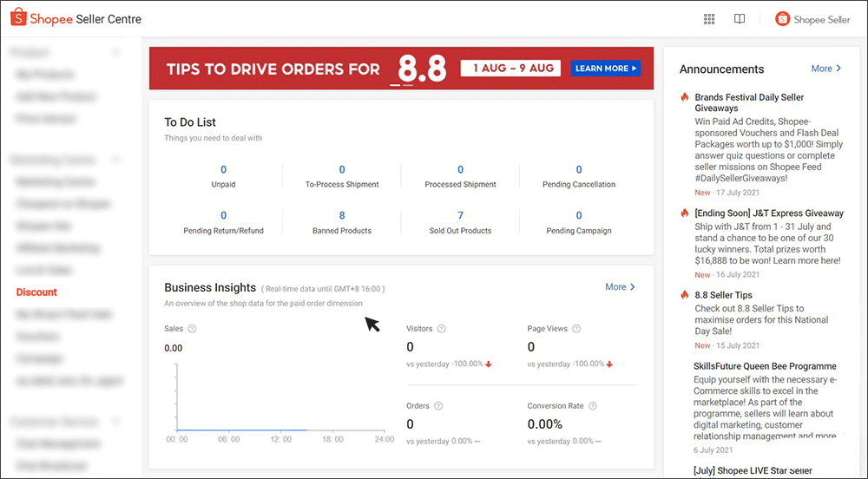Click the Conversion Rate help icon

point(594,406)
